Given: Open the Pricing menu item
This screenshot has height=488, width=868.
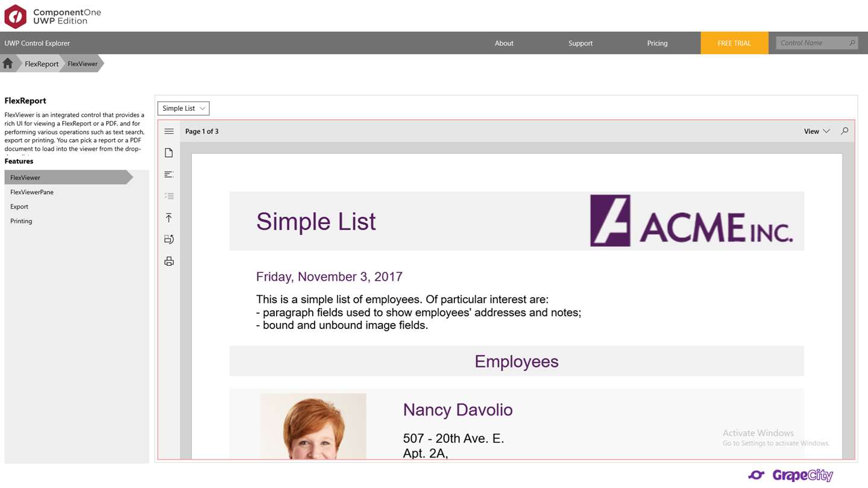Looking at the screenshot, I should point(657,43).
